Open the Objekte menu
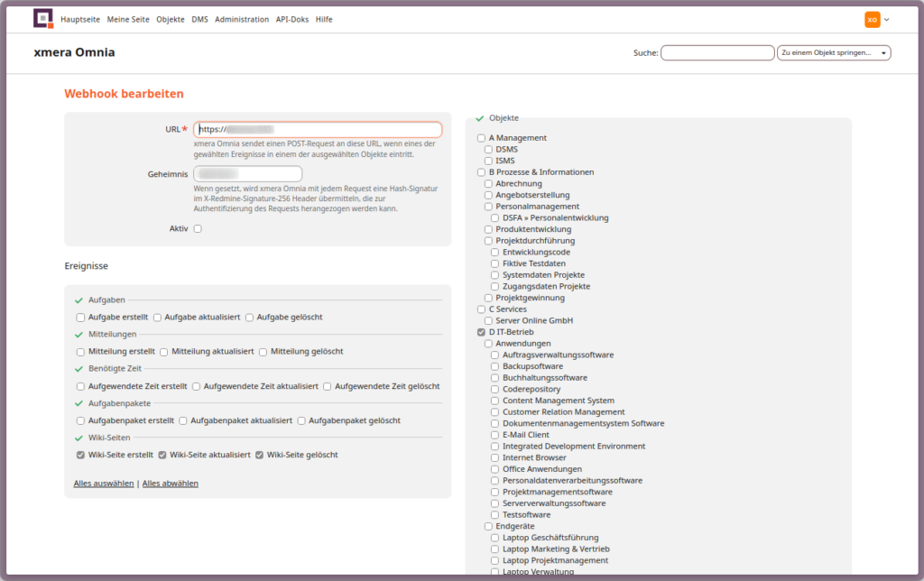The height and width of the screenshot is (581, 924). [171, 20]
